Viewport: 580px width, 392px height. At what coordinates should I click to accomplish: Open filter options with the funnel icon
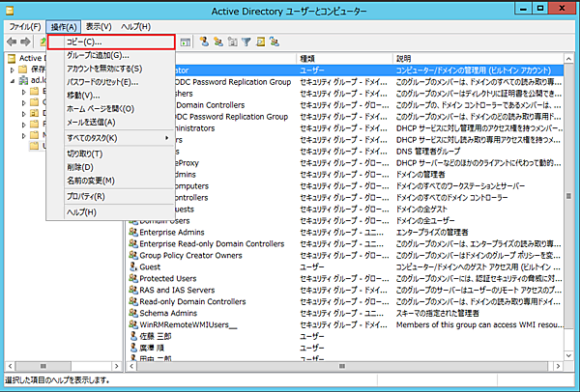point(246,42)
